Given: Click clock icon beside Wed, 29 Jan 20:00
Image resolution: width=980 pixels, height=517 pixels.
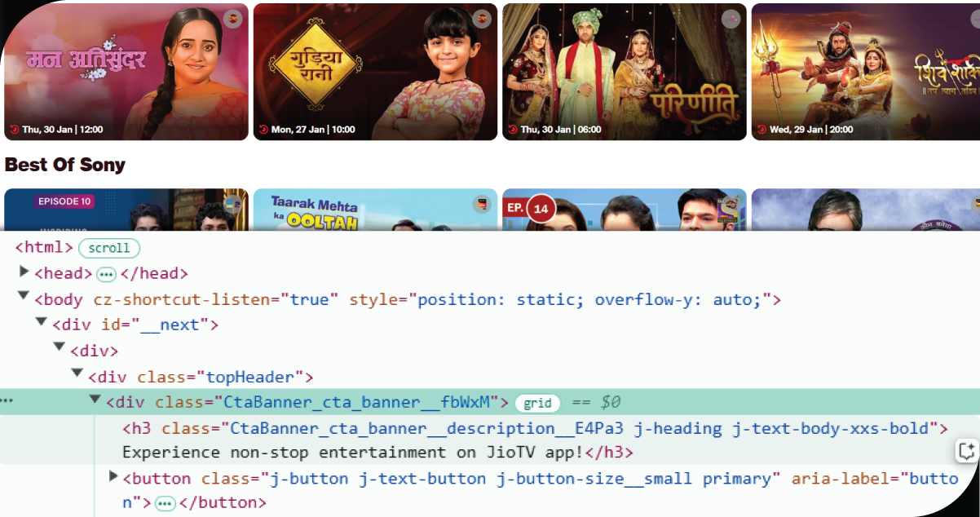Looking at the screenshot, I should point(761,129).
